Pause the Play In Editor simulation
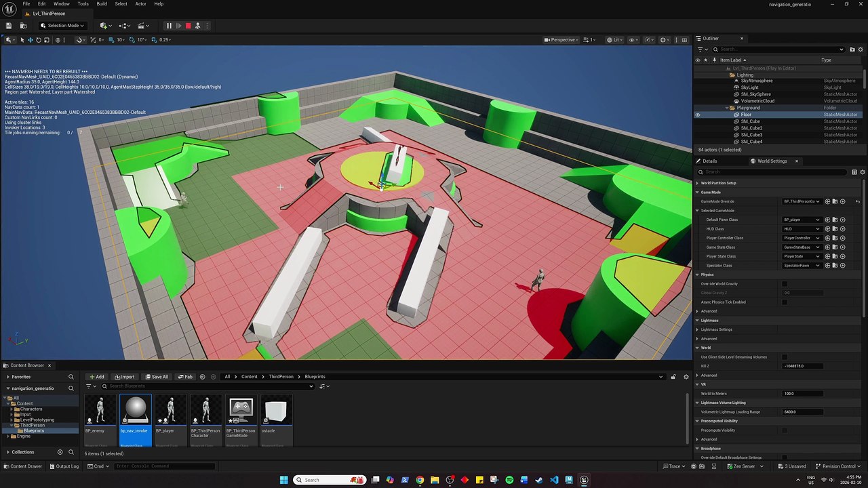The width and height of the screenshot is (868, 488). coord(169,26)
